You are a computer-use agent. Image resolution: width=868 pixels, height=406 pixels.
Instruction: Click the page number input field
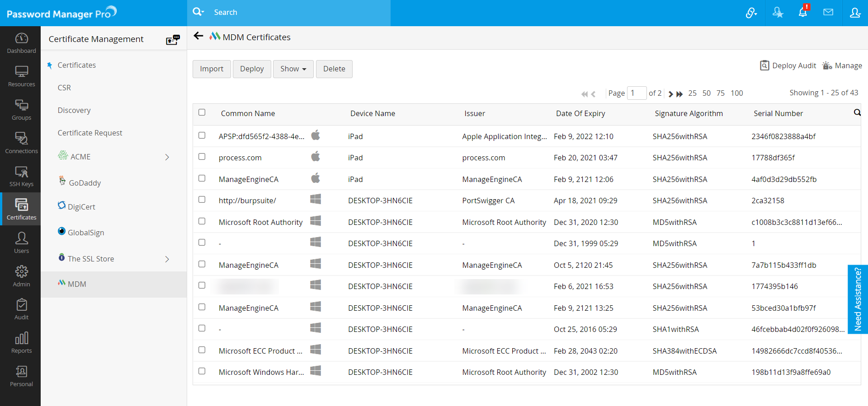pyautogui.click(x=637, y=93)
